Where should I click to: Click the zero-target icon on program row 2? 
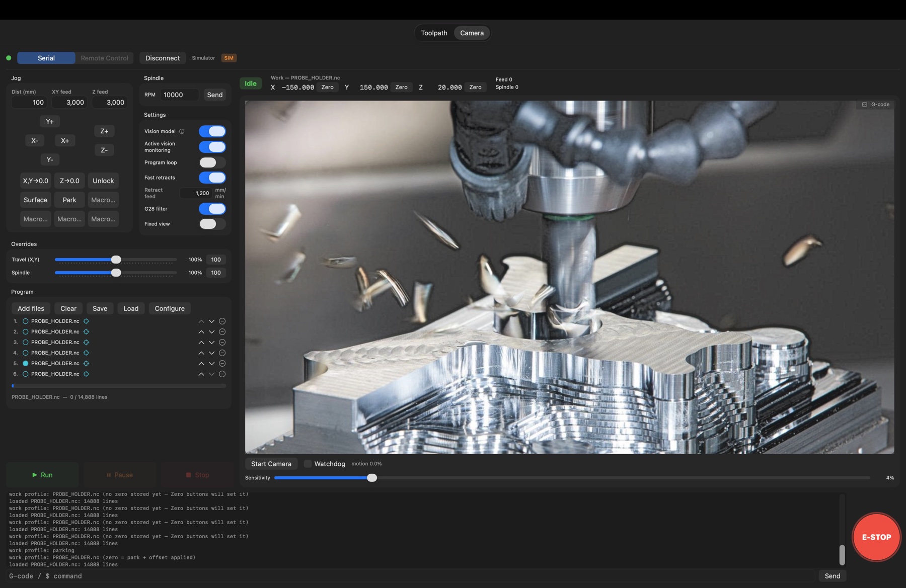pos(86,332)
